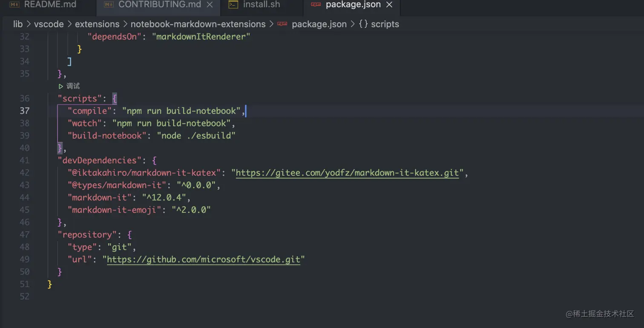Click the "^0.0.0" version value
The height and width of the screenshot is (328, 644).
point(196,185)
